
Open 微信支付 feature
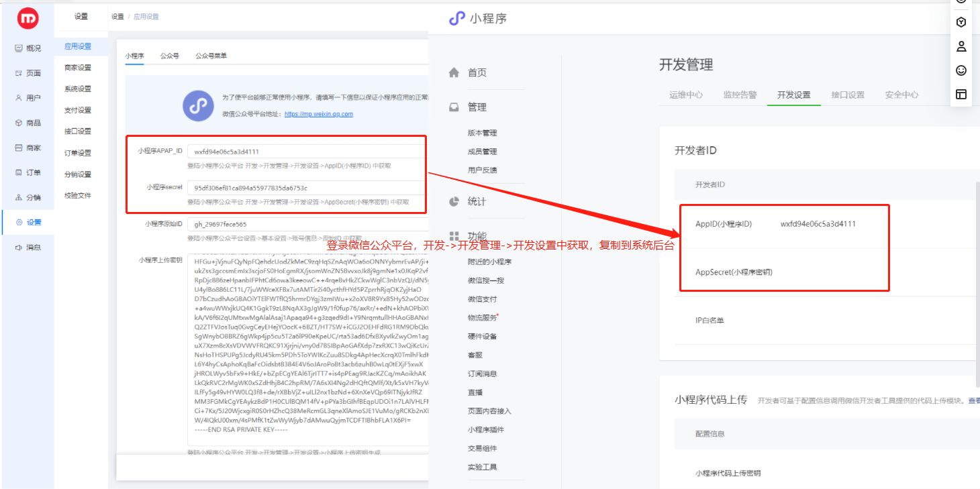click(x=483, y=299)
